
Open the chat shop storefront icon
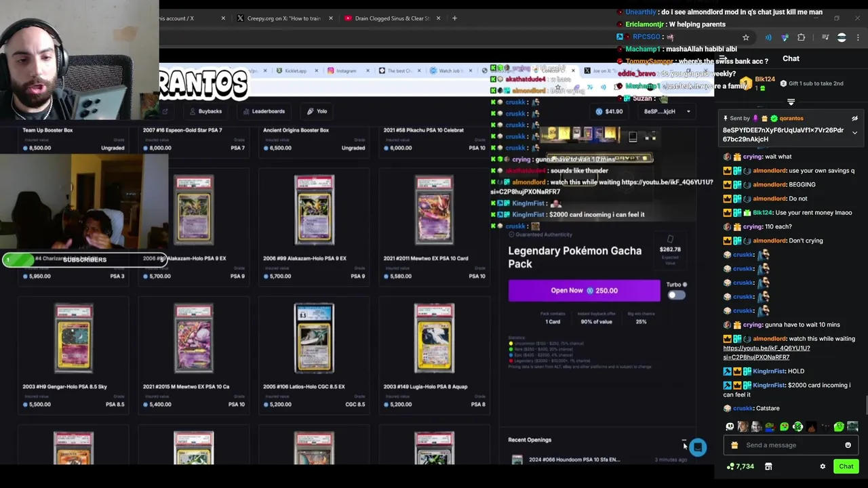tap(768, 466)
